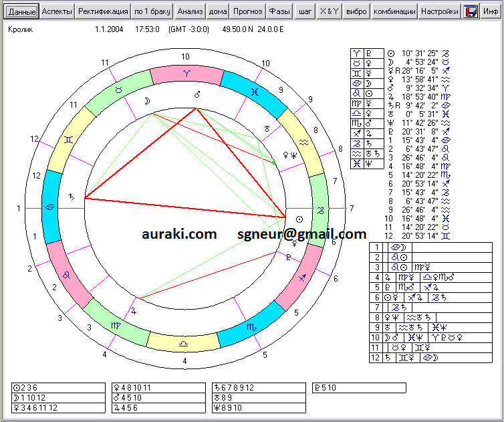The image size is (504, 422).
Task: Click the Sun symbol in the chart
Action: [x=299, y=219]
